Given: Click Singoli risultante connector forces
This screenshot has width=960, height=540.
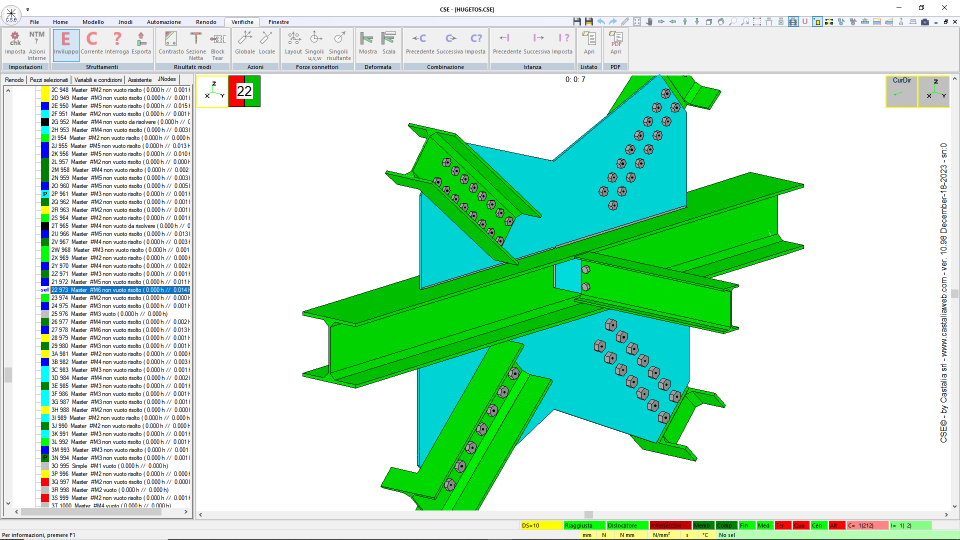Looking at the screenshot, I should 339,45.
